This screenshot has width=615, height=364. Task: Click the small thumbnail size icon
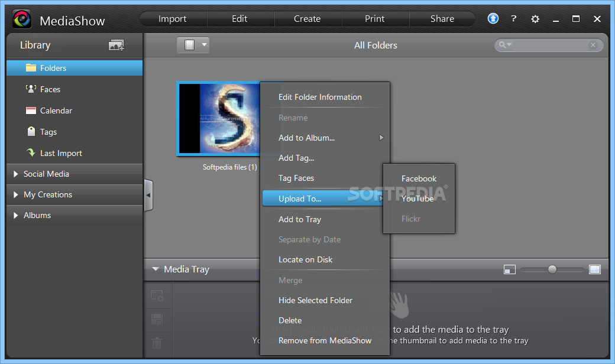(510, 269)
